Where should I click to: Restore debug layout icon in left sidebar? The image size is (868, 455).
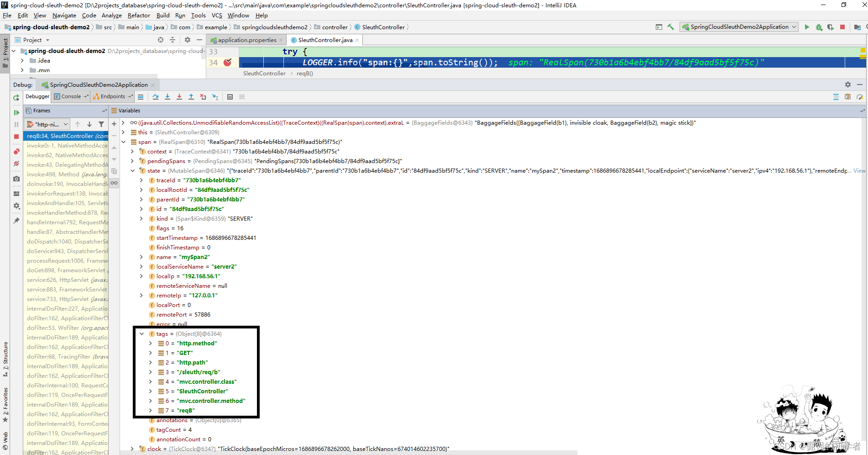click(x=16, y=194)
